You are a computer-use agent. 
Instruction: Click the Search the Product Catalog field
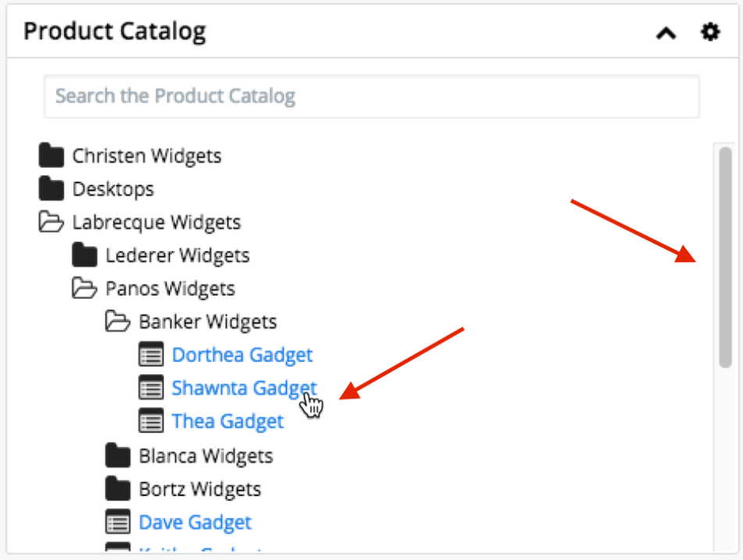pyautogui.click(x=371, y=97)
